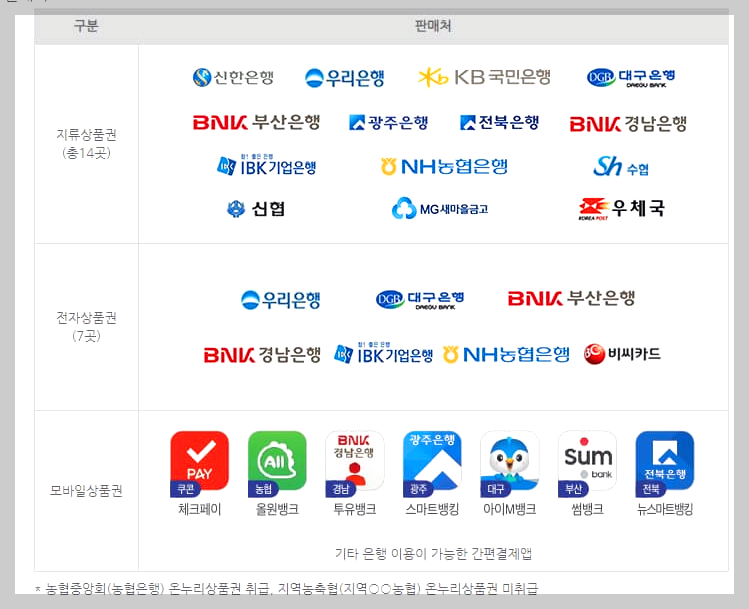Click the 신한은행 logo

[233, 77]
